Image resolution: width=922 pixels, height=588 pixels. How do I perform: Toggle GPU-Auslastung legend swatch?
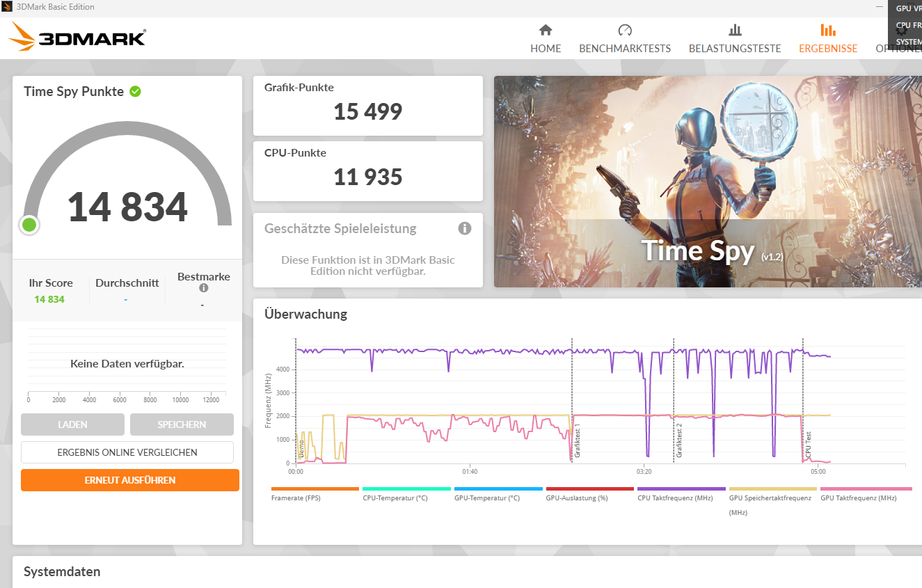590,489
